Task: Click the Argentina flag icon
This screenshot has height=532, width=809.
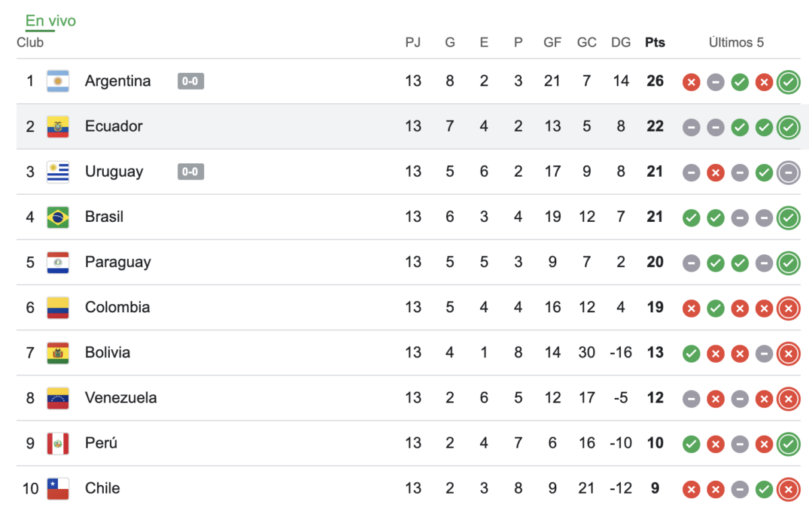Action: pyautogui.click(x=58, y=82)
